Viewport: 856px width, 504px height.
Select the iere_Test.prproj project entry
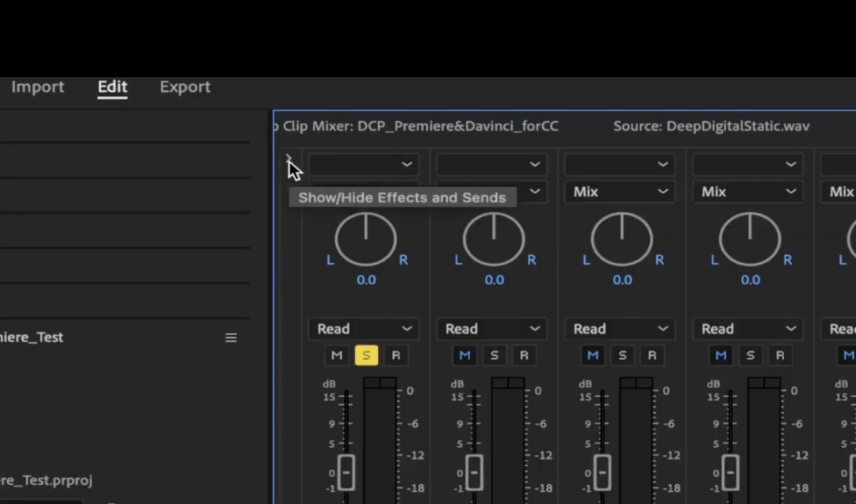(45, 480)
